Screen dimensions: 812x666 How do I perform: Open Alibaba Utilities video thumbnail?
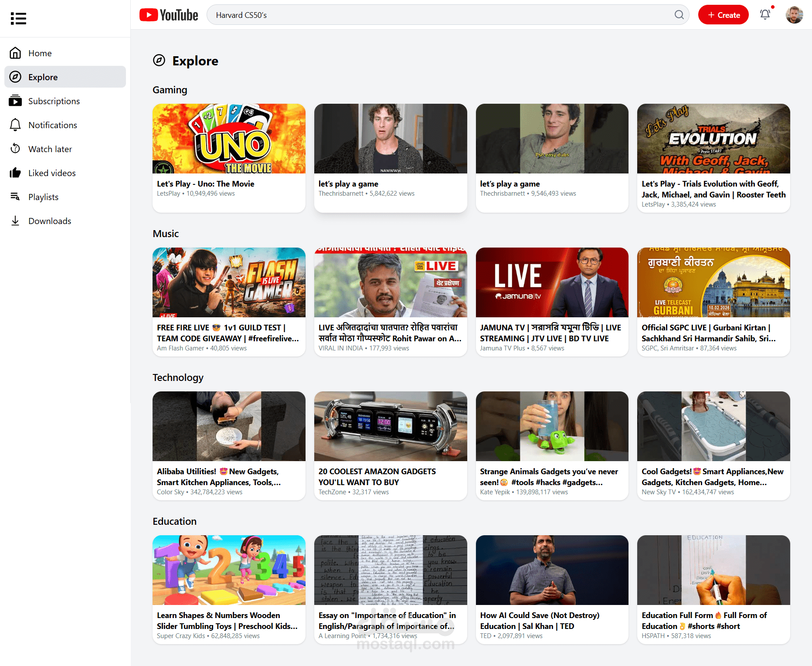tap(229, 426)
